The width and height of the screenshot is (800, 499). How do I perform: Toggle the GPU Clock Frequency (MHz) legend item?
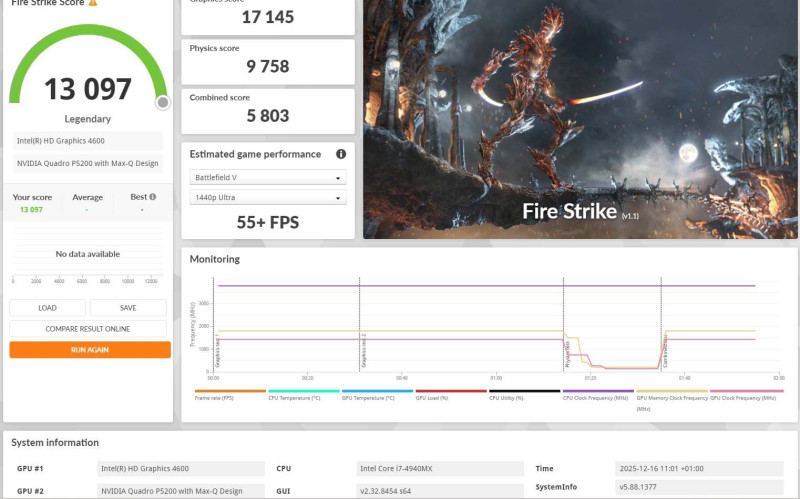(x=746, y=395)
